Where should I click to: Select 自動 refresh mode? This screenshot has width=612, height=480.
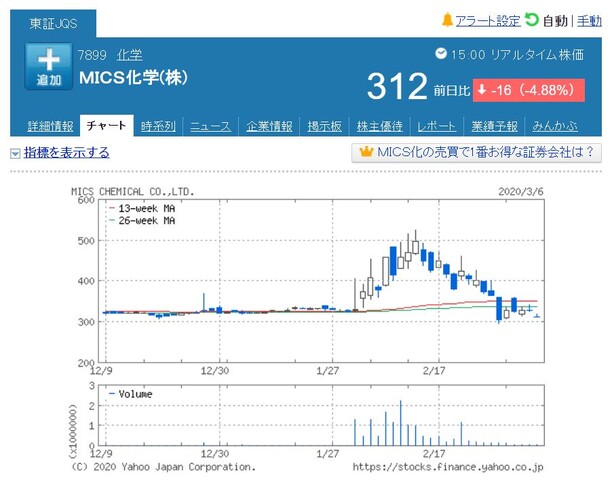pos(555,21)
